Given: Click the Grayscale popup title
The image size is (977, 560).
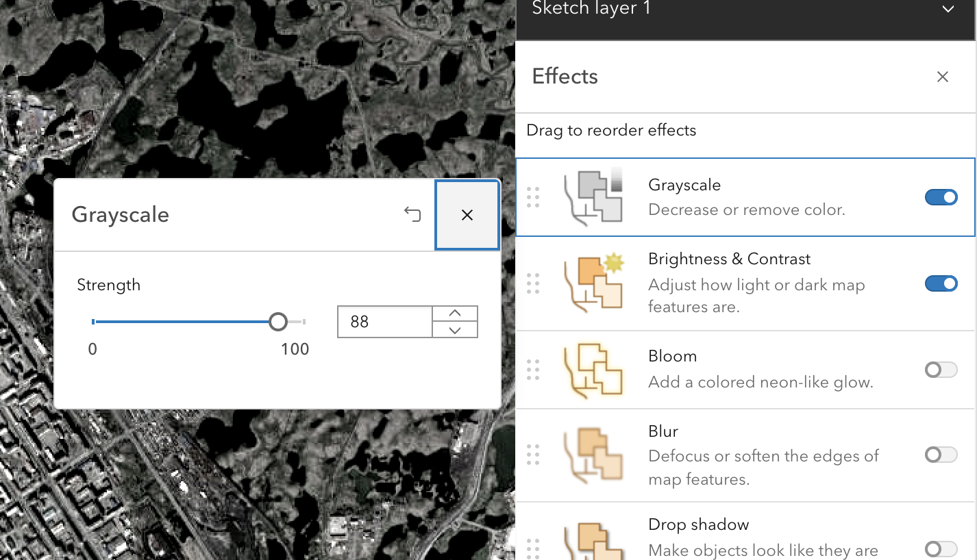Looking at the screenshot, I should pyautogui.click(x=121, y=214).
